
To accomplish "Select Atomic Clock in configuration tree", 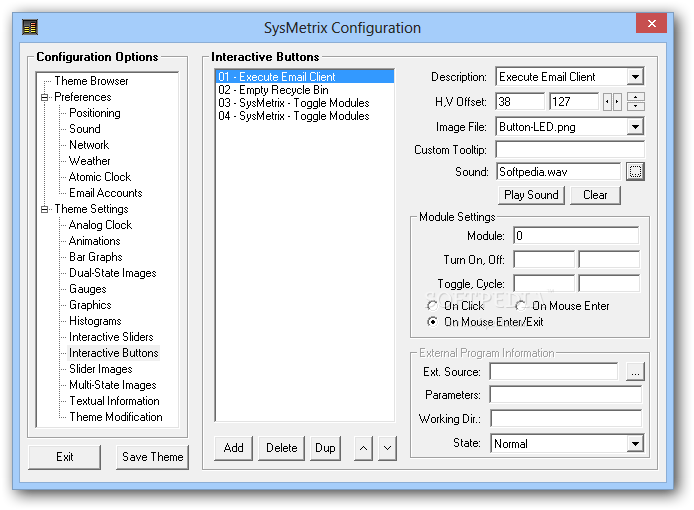I will pos(100,177).
